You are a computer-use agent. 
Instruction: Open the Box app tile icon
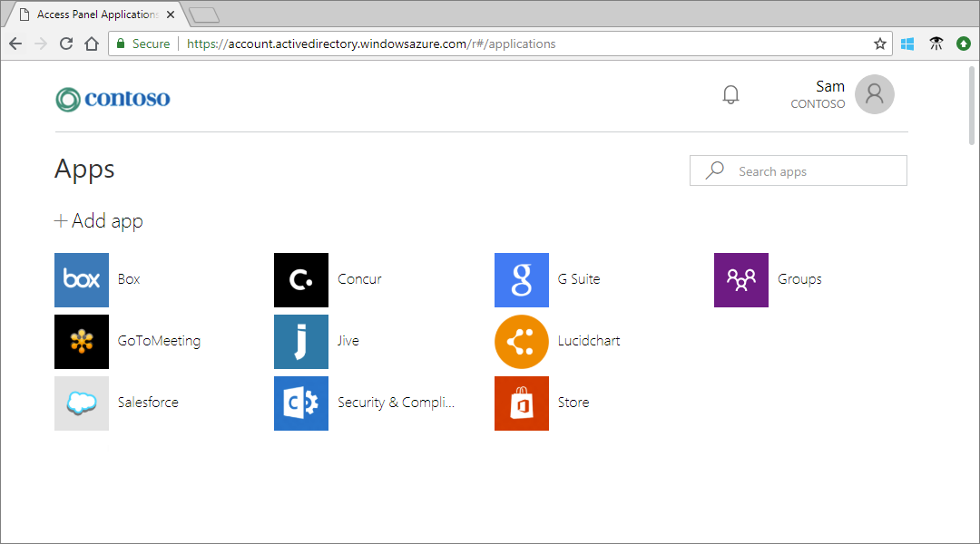(82, 280)
